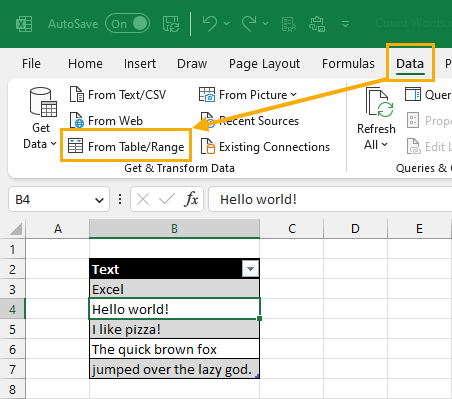452x399 pixels.
Task: Open the Formulas ribbon tab
Action: (348, 63)
